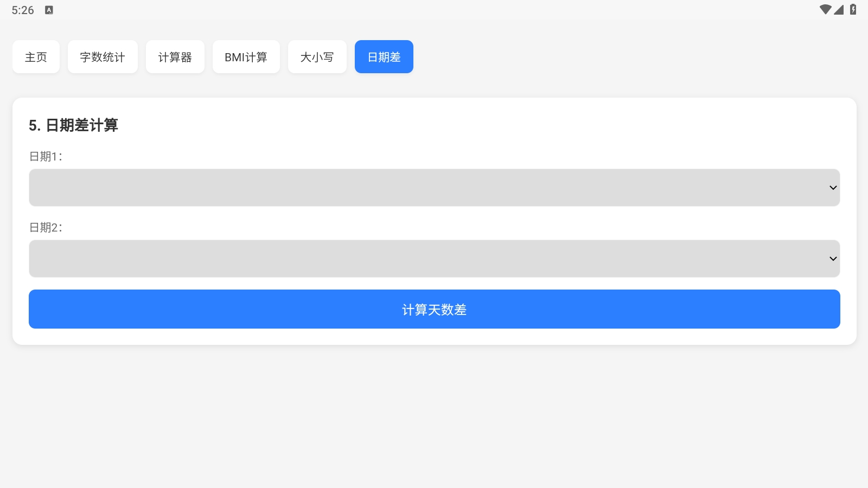Switch to the 计算器 tab

175,56
